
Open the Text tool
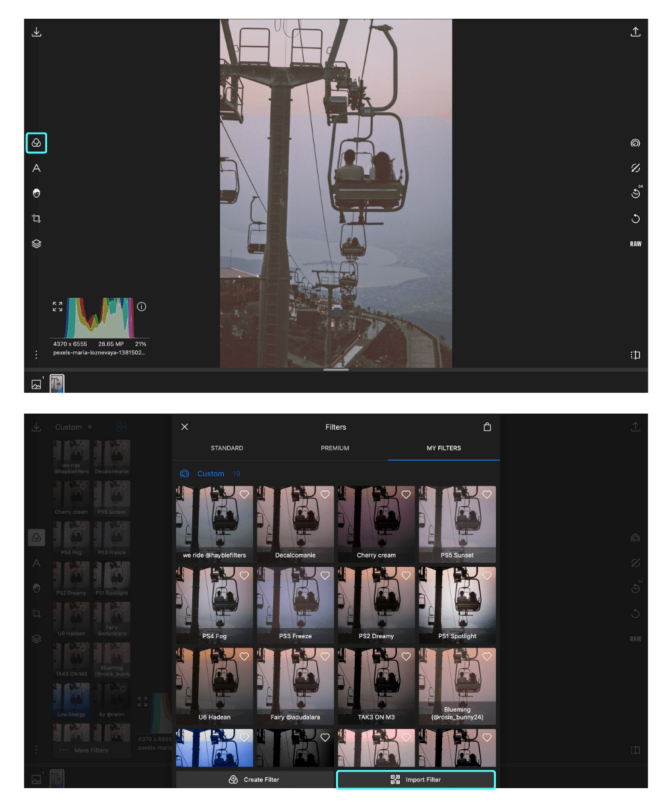pyautogui.click(x=36, y=168)
